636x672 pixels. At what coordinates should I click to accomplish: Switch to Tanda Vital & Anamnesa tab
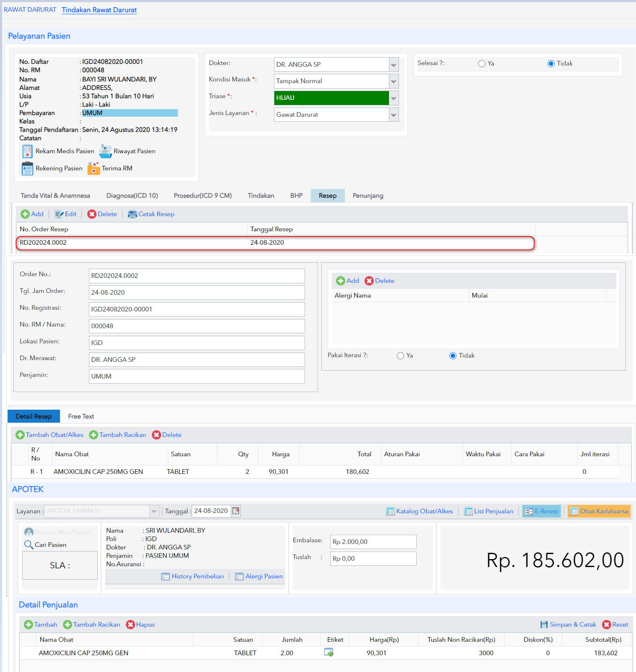pos(55,196)
